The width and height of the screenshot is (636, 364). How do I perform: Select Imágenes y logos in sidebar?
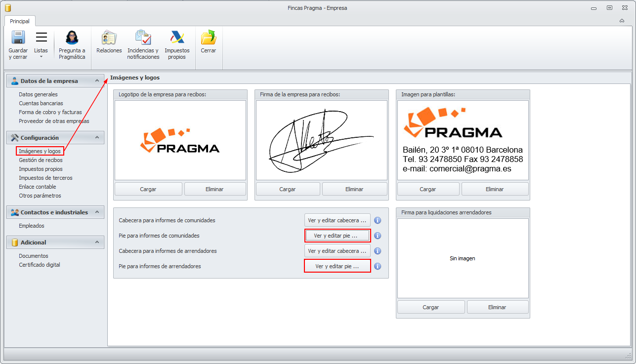point(40,151)
